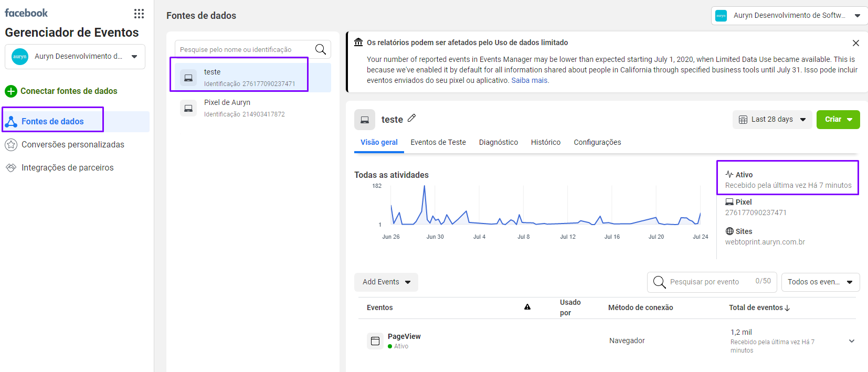The height and width of the screenshot is (372, 868).
Task: Close the limited data use banner
Action: point(856,43)
